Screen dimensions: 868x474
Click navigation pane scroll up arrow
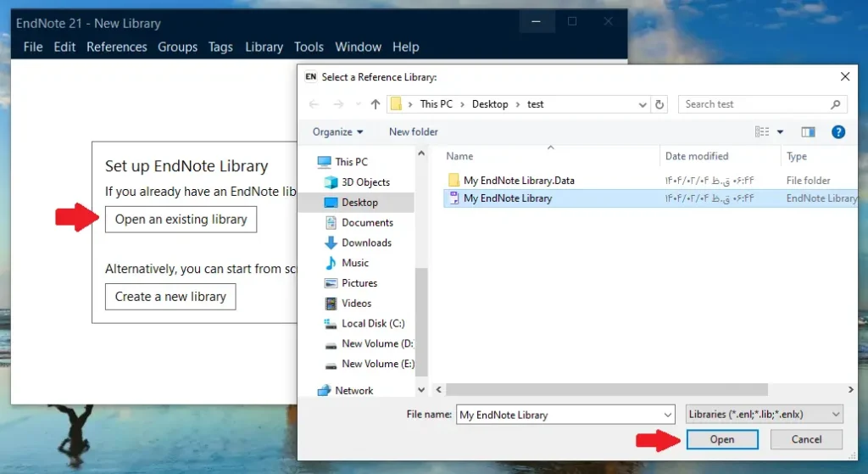[x=421, y=153]
